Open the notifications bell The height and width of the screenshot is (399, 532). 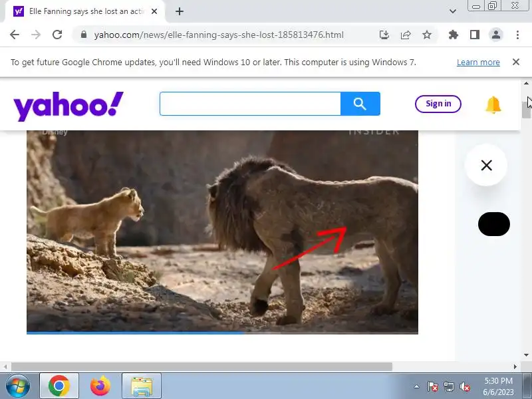click(493, 104)
